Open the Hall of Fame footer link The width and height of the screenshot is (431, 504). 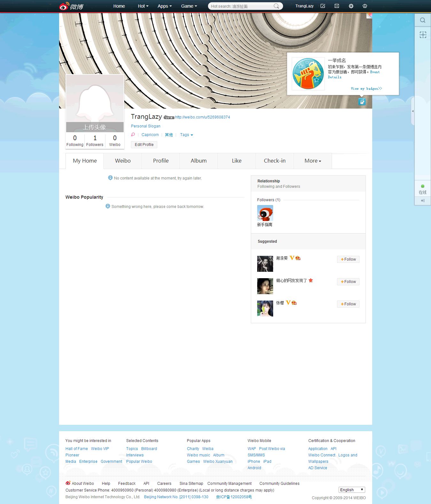77,449
